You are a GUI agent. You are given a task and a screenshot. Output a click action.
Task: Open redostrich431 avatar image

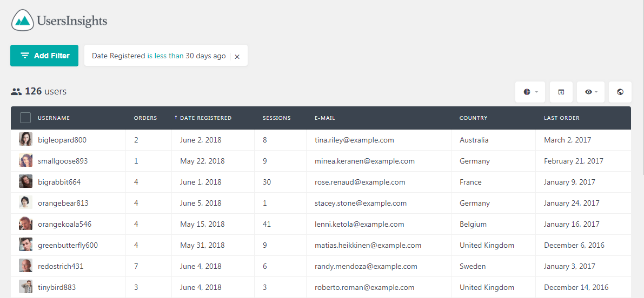tap(25, 266)
